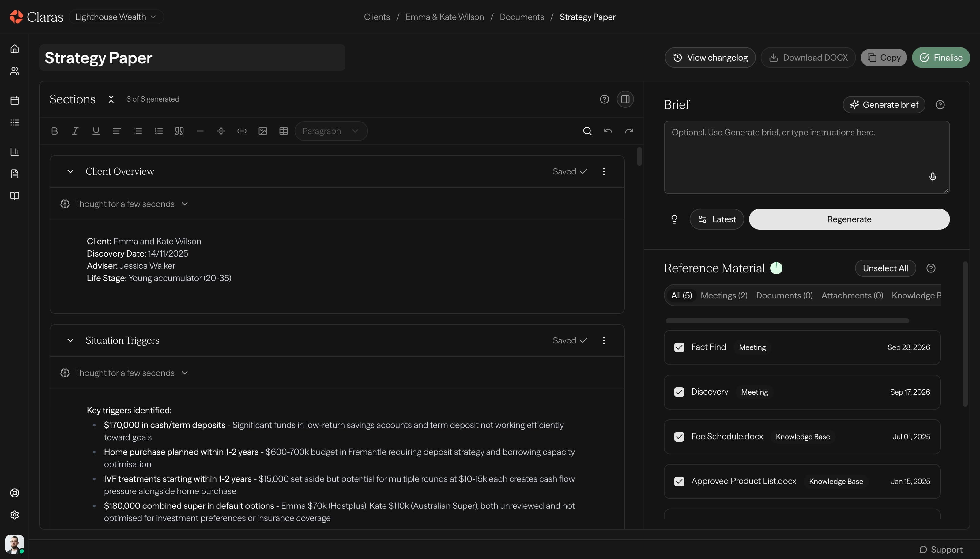This screenshot has width=980, height=559.
Task: Uncheck Fee Schedule.docx reference
Action: tap(679, 437)
